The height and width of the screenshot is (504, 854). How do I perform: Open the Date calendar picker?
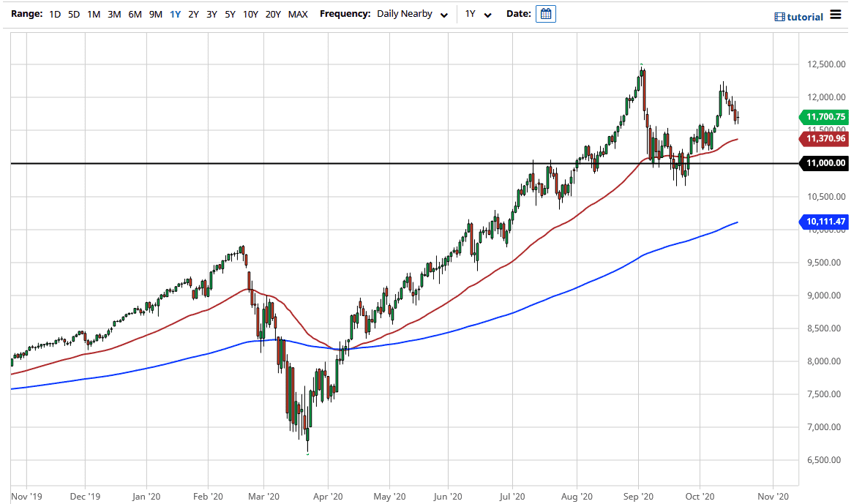click(545, 13)
